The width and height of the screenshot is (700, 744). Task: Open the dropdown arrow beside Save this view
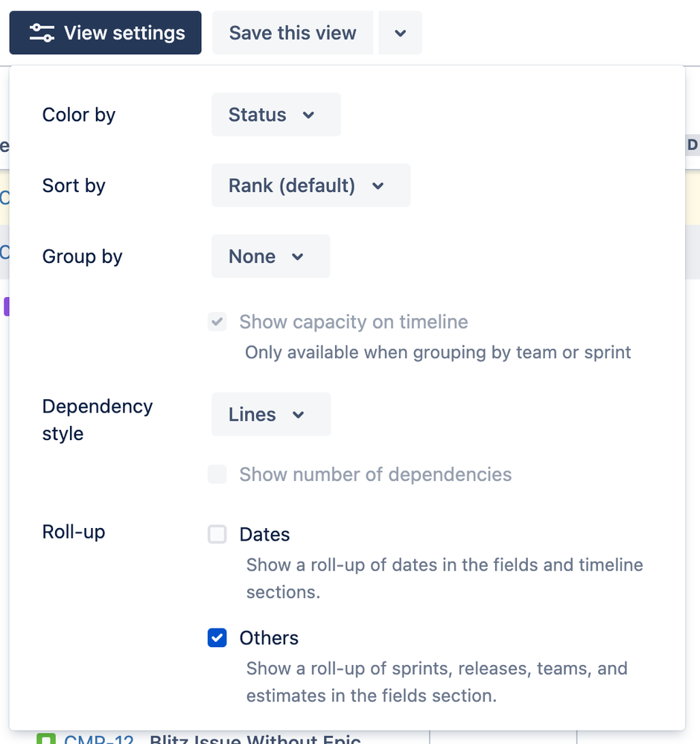point(400,33)
